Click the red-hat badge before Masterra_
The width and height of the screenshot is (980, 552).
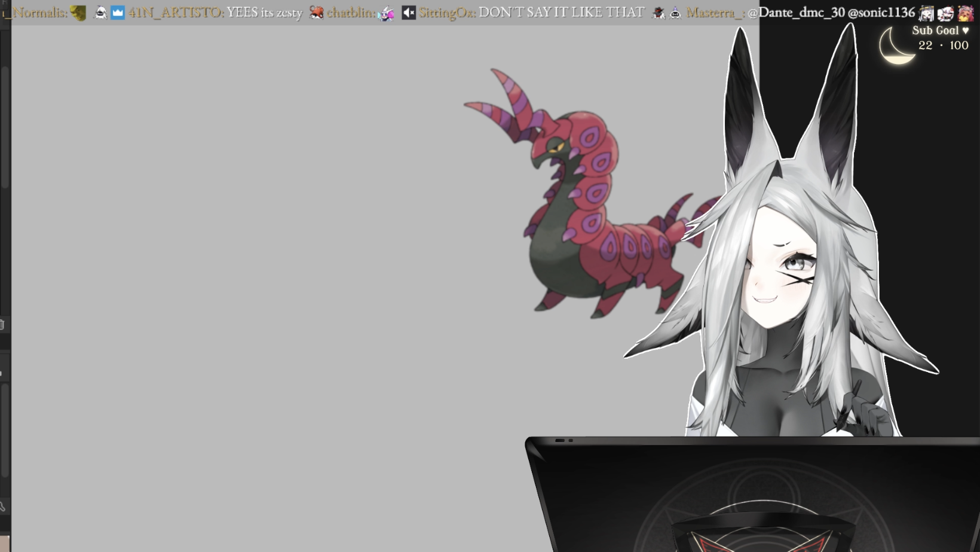tap(659, 13)
